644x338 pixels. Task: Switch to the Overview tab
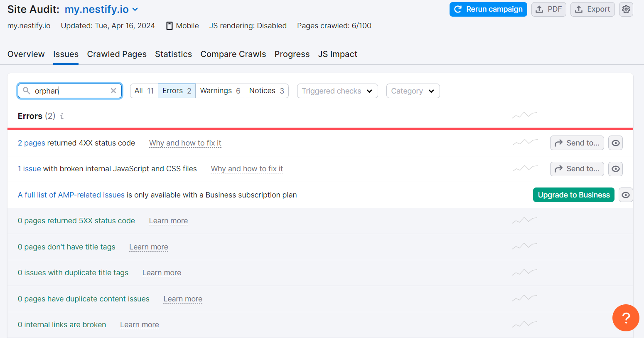tap(26, 54)
